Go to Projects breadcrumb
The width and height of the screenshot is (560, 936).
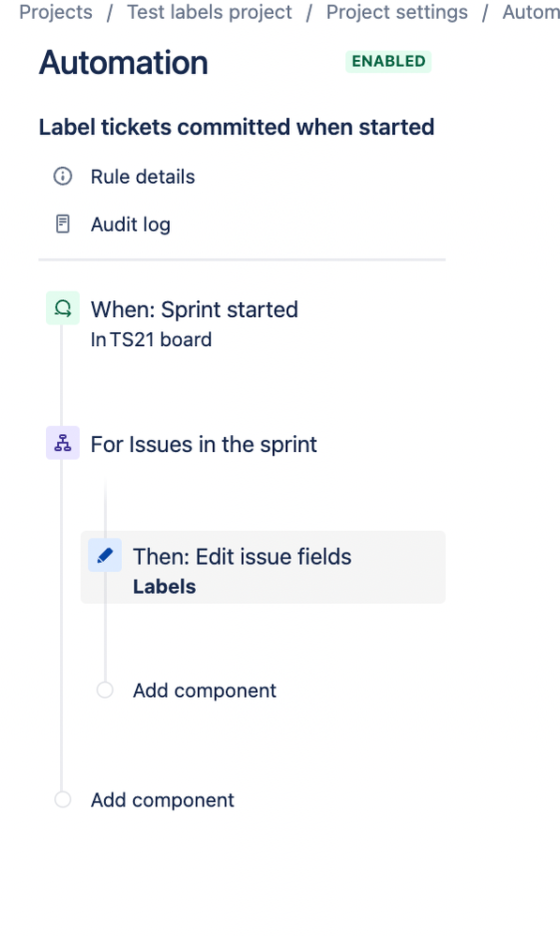(55, 12)
